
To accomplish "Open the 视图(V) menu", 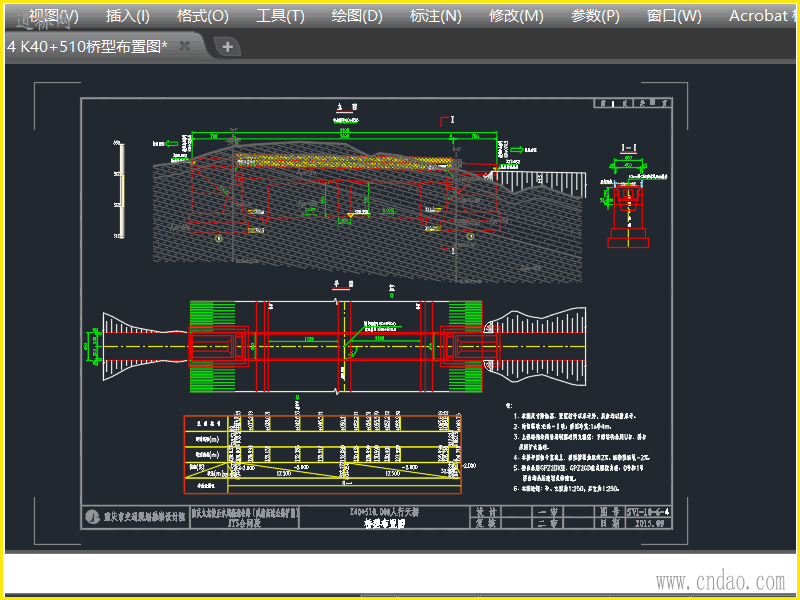I will [53, 16].
